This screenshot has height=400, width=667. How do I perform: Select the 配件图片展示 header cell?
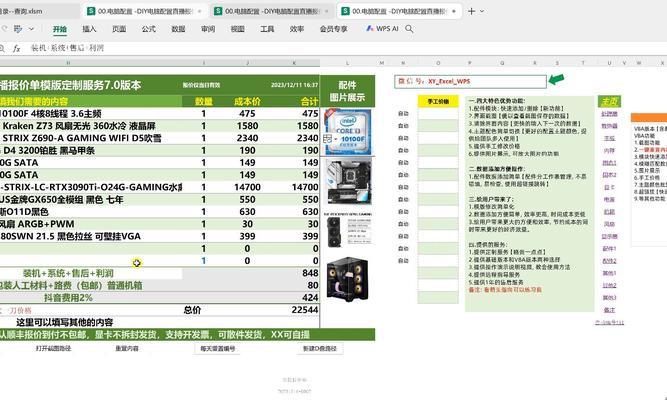point(348,91)
